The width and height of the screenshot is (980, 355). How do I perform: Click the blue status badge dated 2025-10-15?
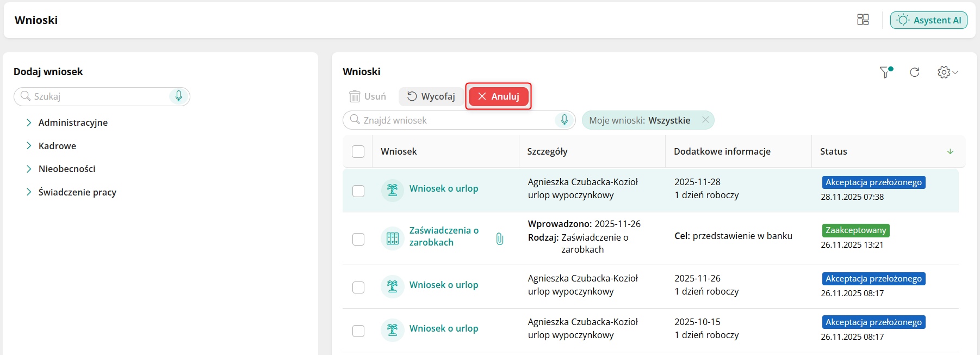point(873,322)
